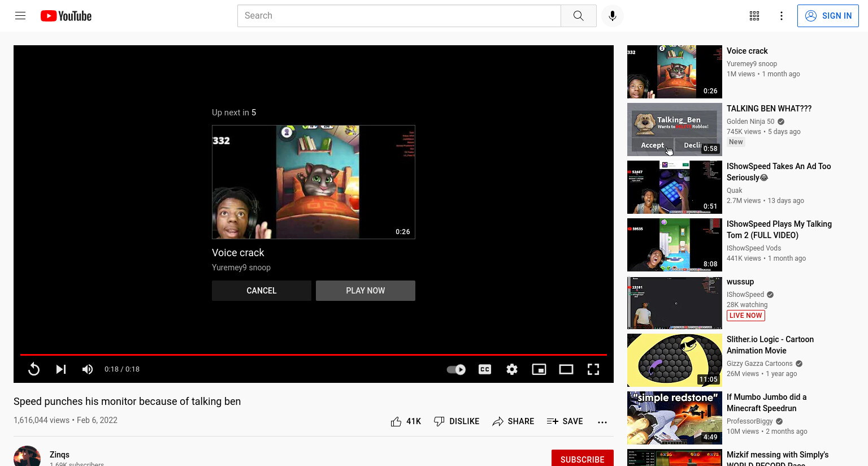868x466 pixels.
Task: Open IShowSpeed Takes An Ad thumbnail
Action: pyautogui.click(x=675, y=187)
